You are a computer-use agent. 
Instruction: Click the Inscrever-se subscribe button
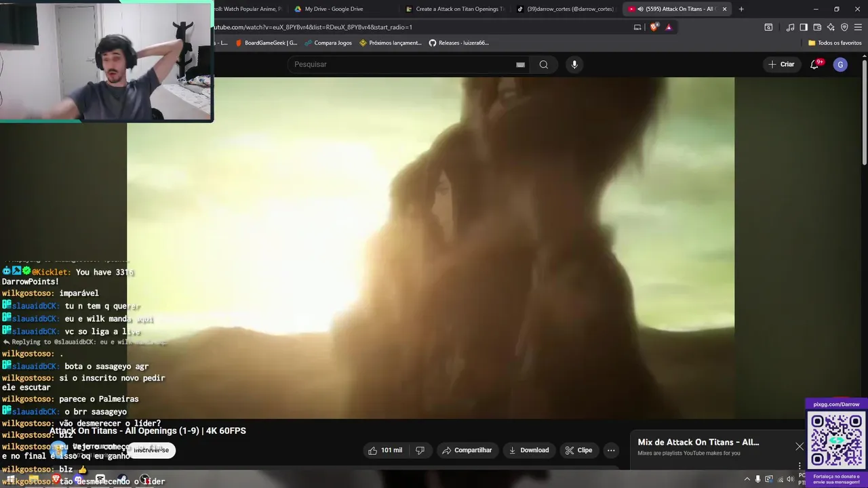pos(152,450)
